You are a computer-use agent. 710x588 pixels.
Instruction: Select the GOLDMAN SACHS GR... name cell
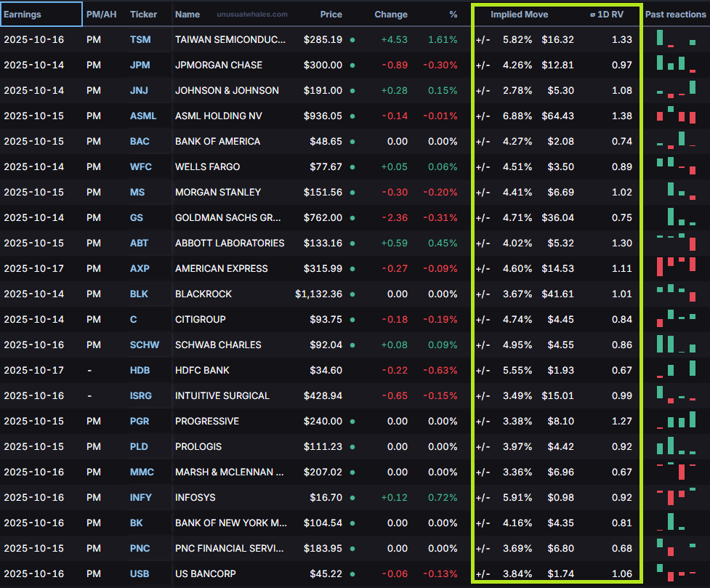point(227,217)
